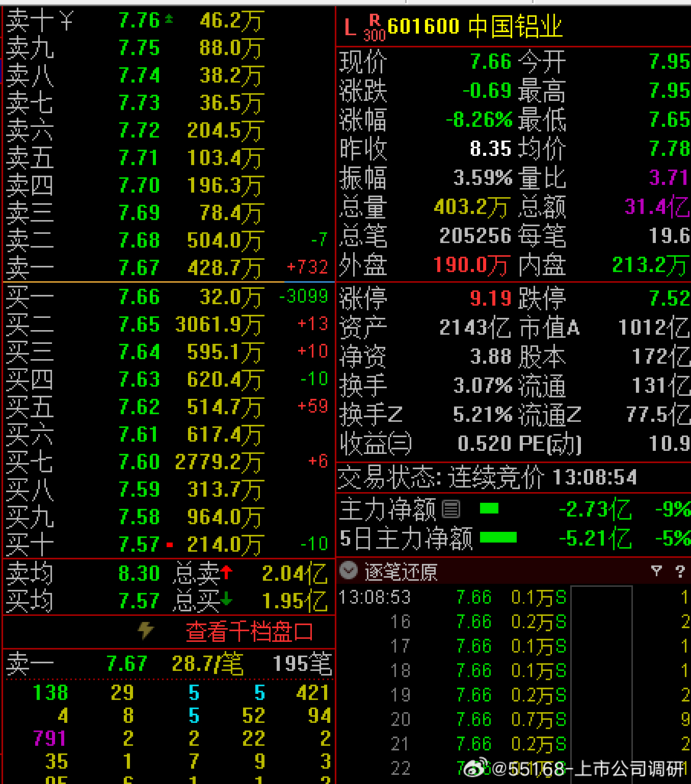The width and height of the screenshot is (691, 784).
Task: Click 总额 value 31.4亿
Action: [x=657, y=207]
